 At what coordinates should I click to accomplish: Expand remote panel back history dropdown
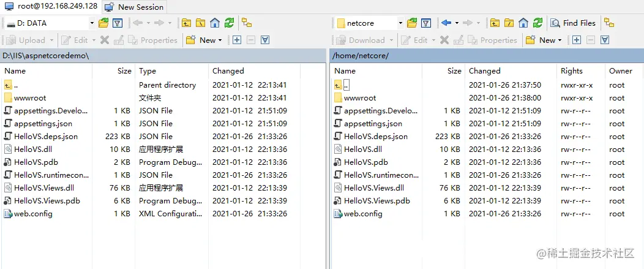pos(457,23)
